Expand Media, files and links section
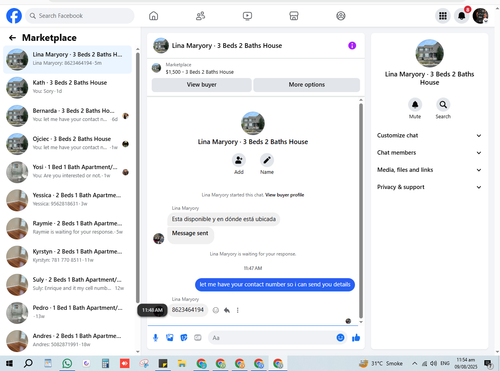Viewport: 500px width, 371px height. coord(429,170)
